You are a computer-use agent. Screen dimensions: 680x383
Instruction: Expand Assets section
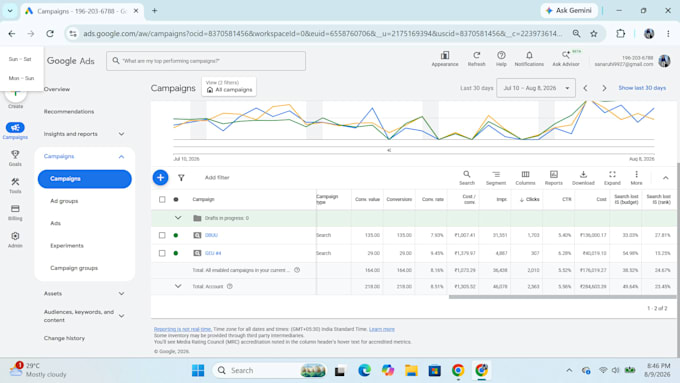click(x=121, y=294)
